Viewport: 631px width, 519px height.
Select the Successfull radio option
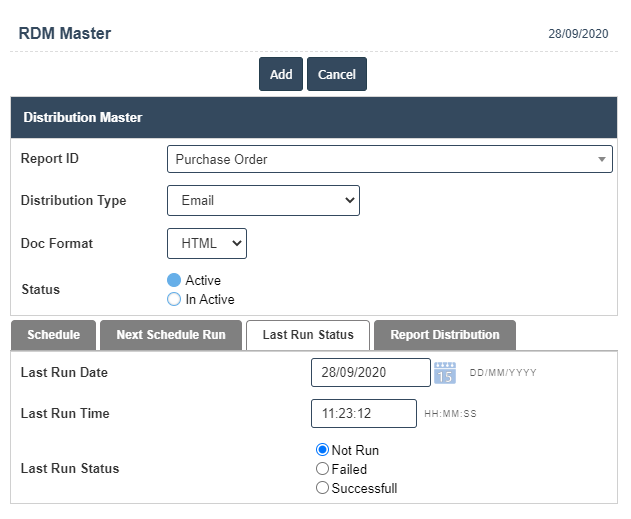pyautogui.click(x=322, y=488)
